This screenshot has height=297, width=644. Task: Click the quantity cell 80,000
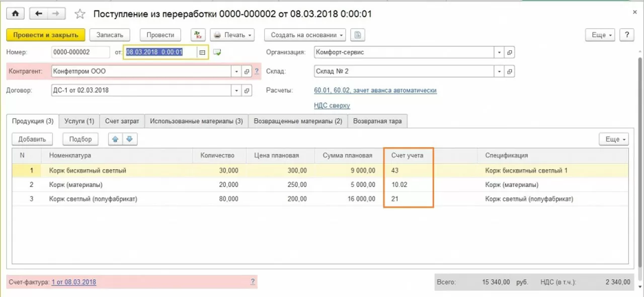(x=220, y=199)
